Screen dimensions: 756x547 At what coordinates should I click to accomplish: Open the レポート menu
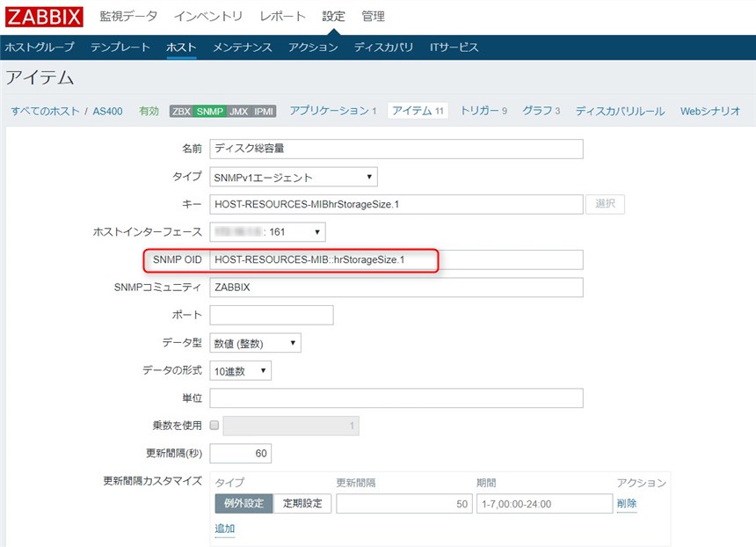pyautogui.click(x=282, y=17)
